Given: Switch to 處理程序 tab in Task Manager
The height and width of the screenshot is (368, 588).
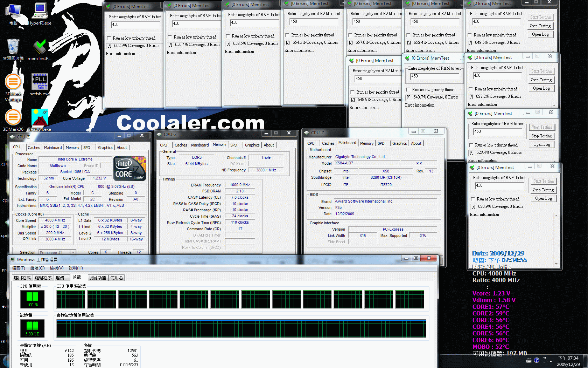Looking at the screenshot, I should (x=43, y=278).
